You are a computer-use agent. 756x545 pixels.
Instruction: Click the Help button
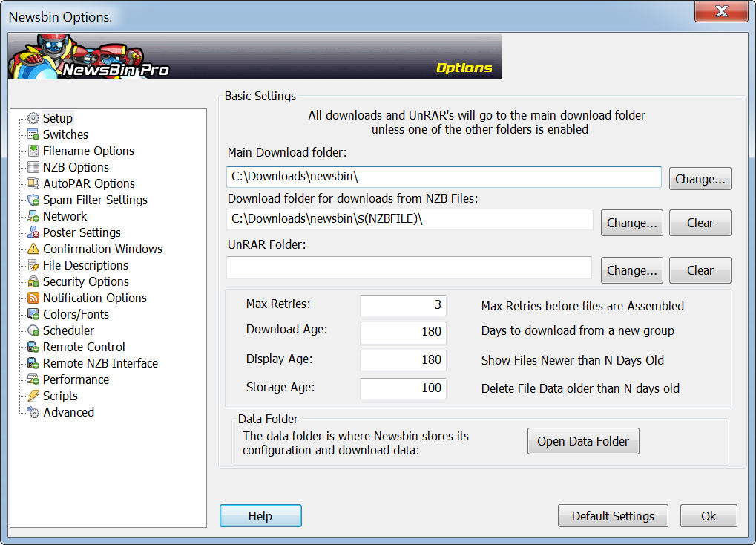click(260, 516)
